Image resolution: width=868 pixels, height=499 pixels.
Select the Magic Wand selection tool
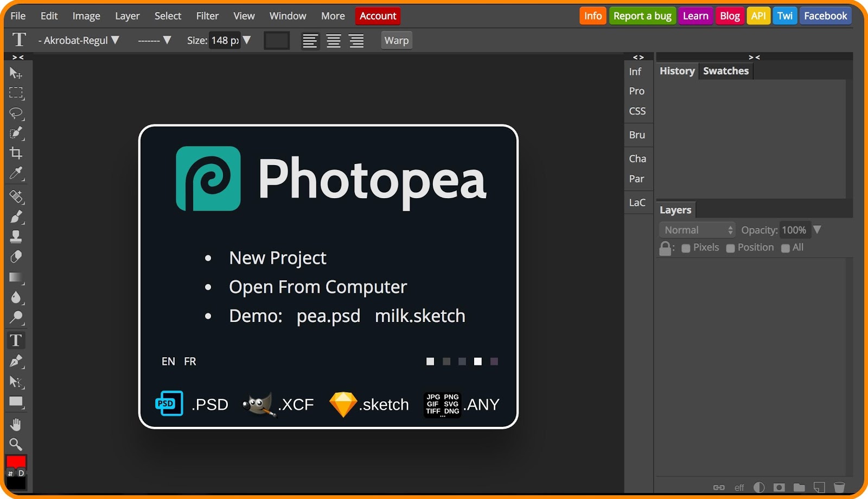(x=16, y=133)
